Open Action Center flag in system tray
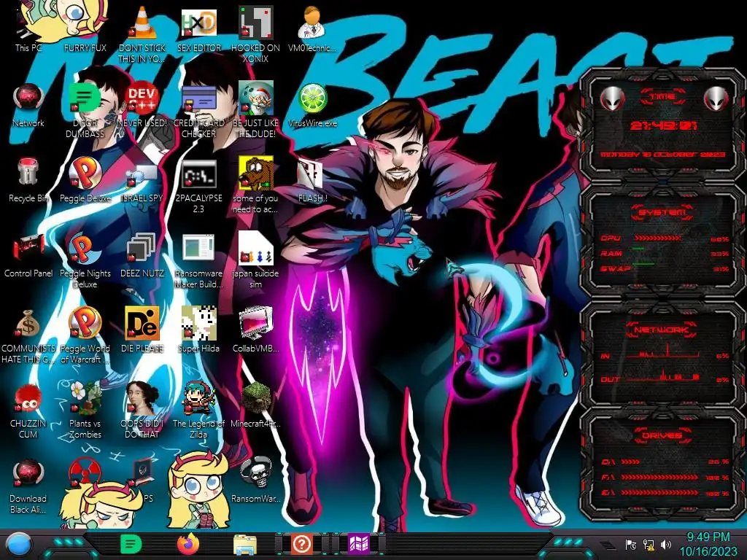 (630, 544)
